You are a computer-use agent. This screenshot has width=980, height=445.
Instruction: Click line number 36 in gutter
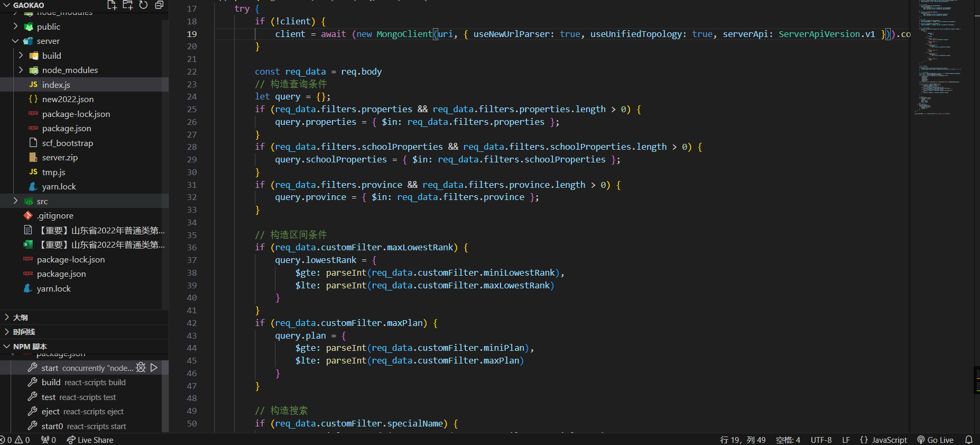(x=192, y=247)
